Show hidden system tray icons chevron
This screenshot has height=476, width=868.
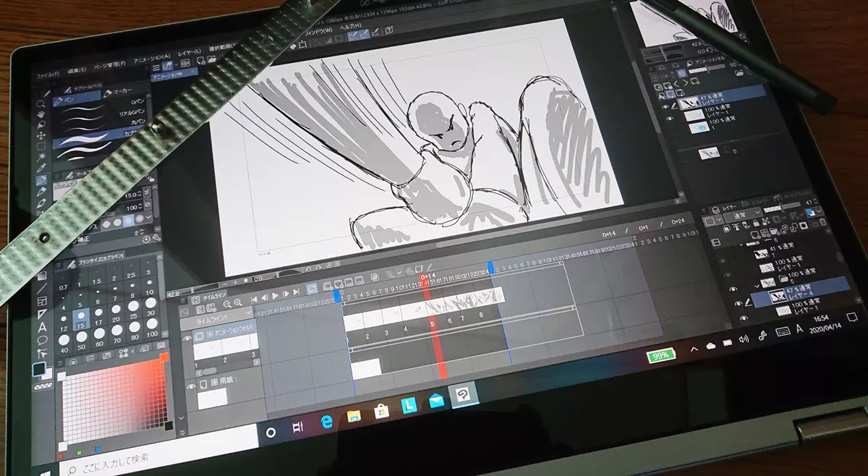694,349
